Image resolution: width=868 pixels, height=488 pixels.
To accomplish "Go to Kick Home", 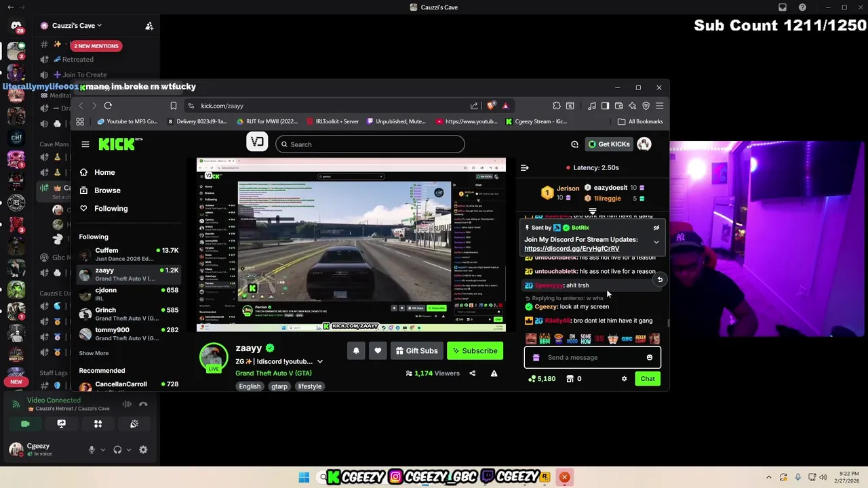I will point(98,172).
